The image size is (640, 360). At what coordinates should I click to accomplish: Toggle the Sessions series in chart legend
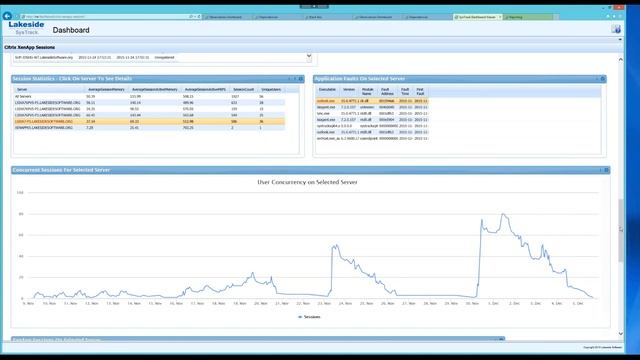tap(309, 317)
